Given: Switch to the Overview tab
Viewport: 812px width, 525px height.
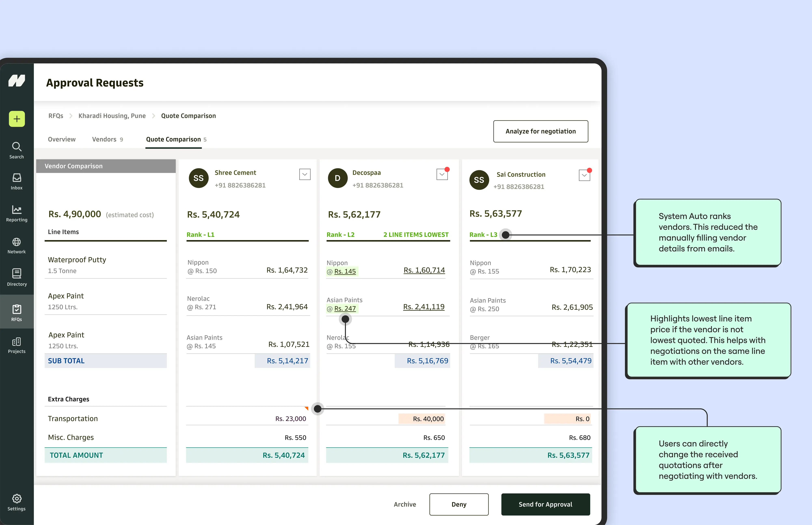Looking at the screenshot, I should (x=62, y=139).
